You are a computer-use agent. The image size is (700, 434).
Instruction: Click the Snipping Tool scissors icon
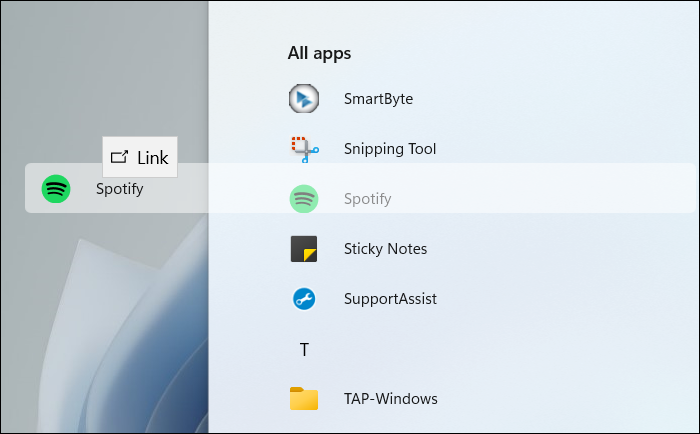pos(305,150)
